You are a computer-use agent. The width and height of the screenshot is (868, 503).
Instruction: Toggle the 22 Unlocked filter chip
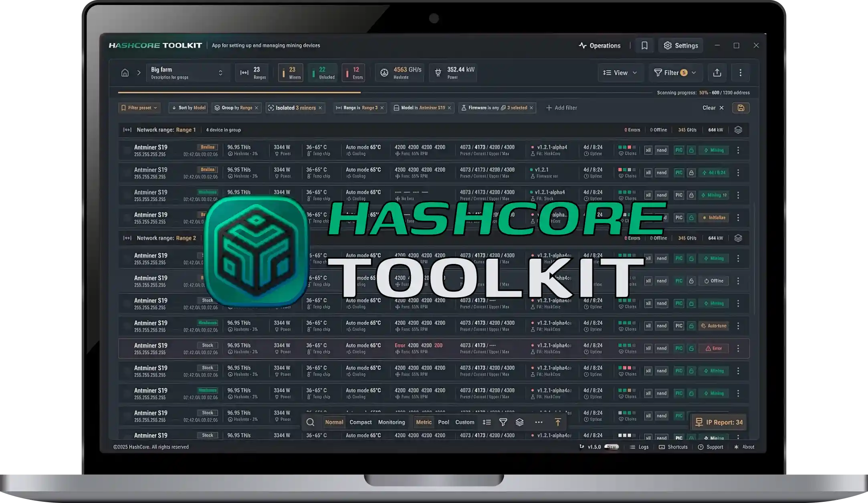323,73
